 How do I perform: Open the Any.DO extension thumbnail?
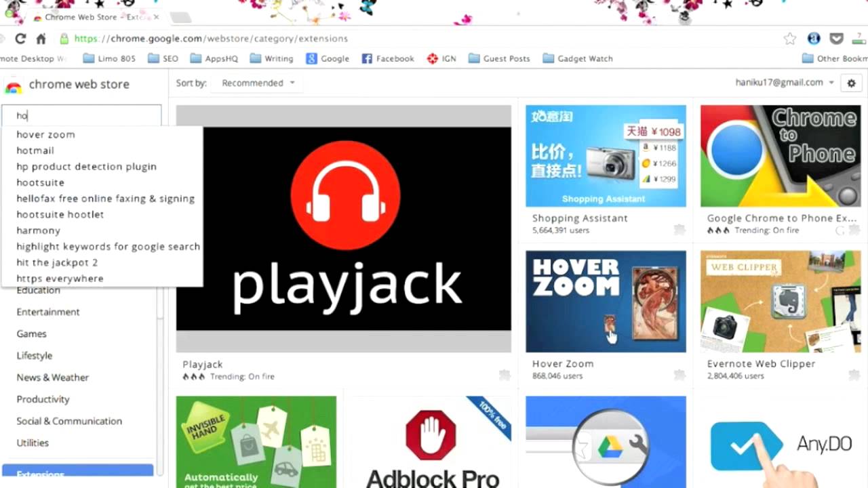[781, 442]
